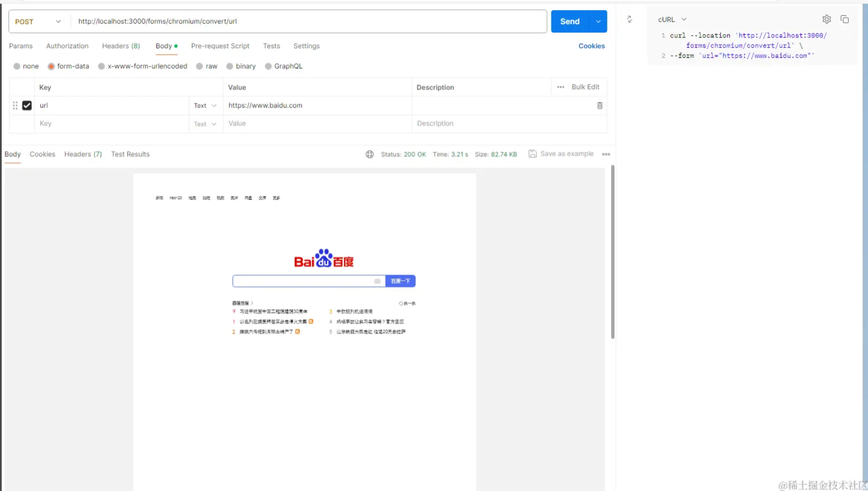Click the Send button
Image resolution: width=868 pixels, height=491 pixels.
569,22
